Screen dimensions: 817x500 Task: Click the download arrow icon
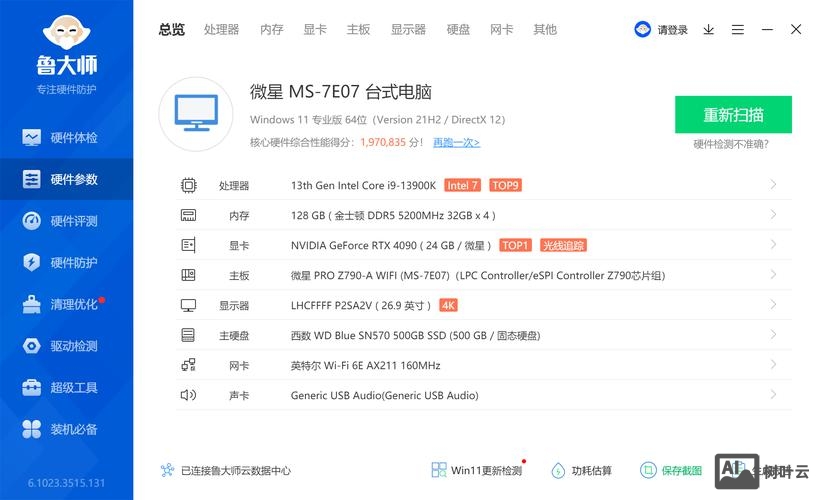(709, 30)
